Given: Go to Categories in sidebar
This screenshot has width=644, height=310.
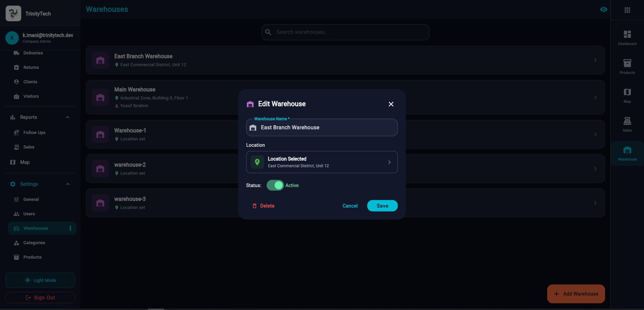Looking at the screenshot, I should [34, 243].
